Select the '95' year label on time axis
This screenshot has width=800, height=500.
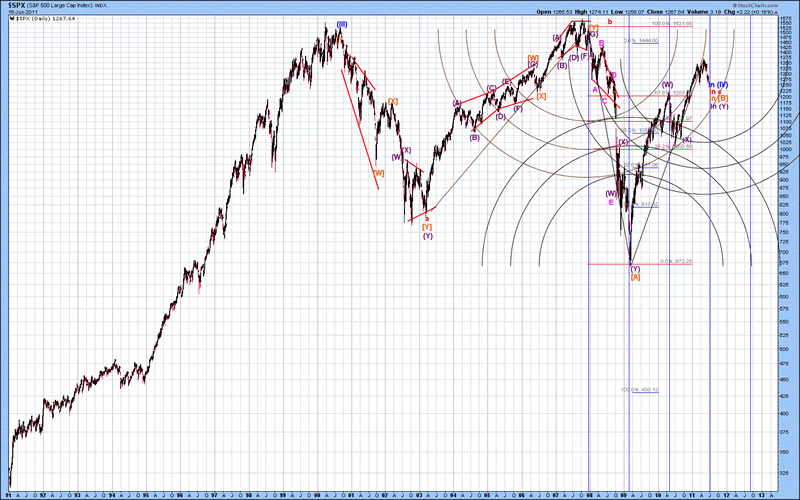tap(145, 494)
